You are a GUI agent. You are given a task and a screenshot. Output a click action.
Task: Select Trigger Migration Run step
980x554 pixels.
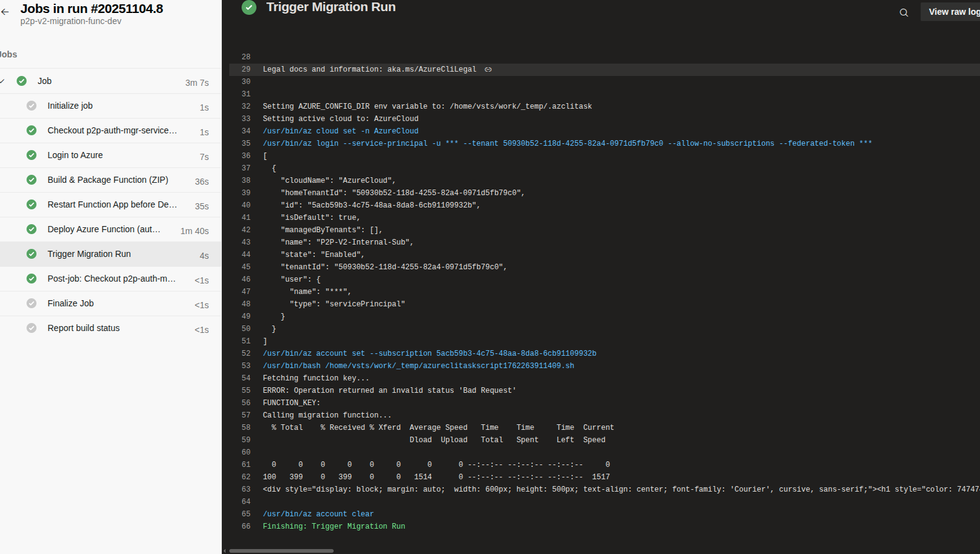(111, 254)
